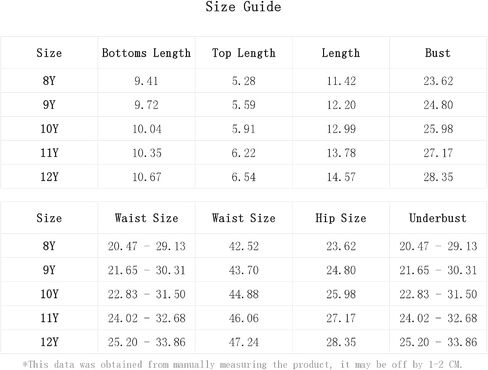Select length value 13.78
This screenshot has width=488, height=370.
pos(341,153)
